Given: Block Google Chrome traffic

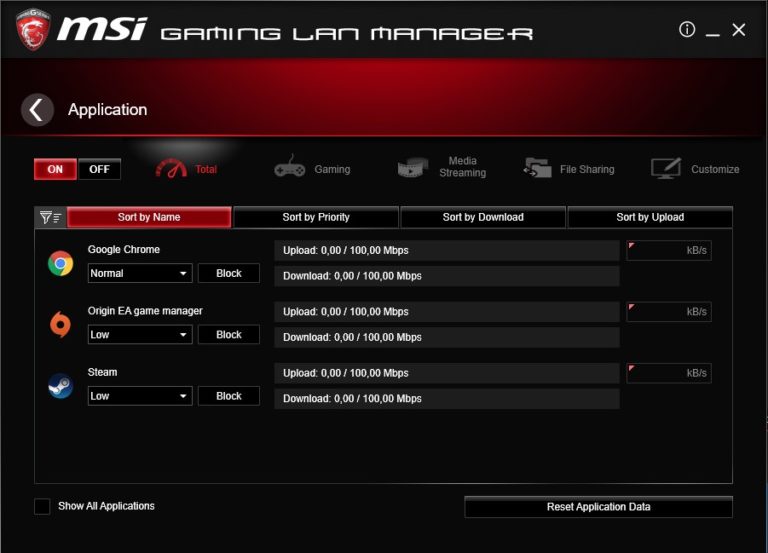Looking at the screenshot, I should coord(229,273).
